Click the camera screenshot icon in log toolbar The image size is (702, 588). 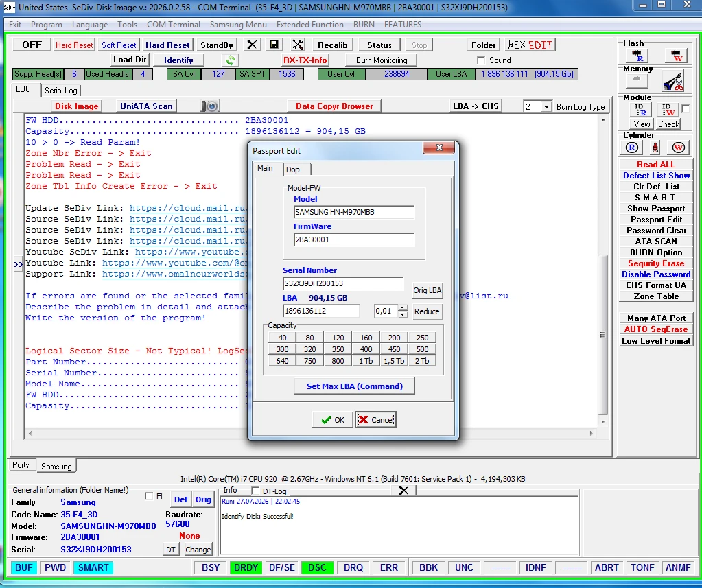[x=210, y=106]
